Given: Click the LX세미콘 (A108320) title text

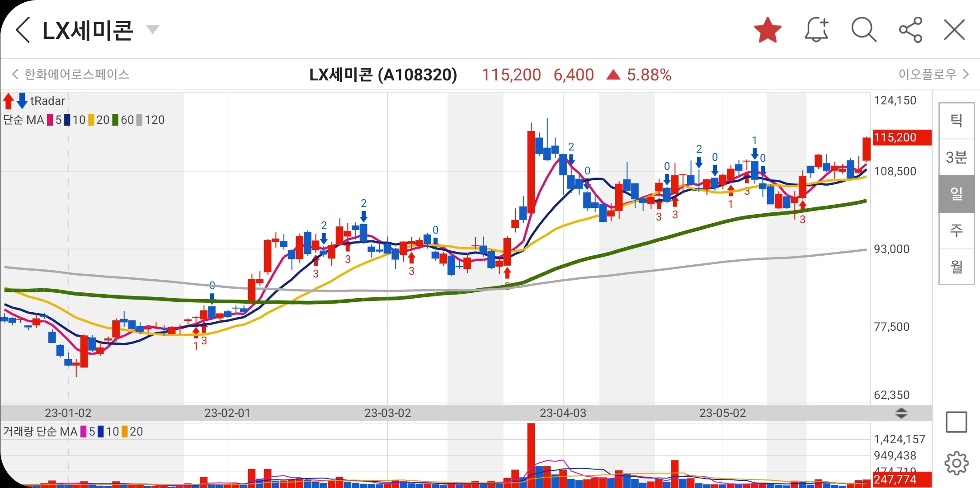Looking at the screenshot, I should (383, 75).
